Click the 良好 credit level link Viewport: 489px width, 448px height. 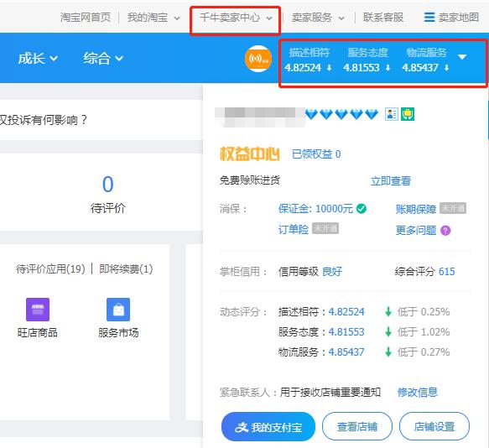pos(332,272)
